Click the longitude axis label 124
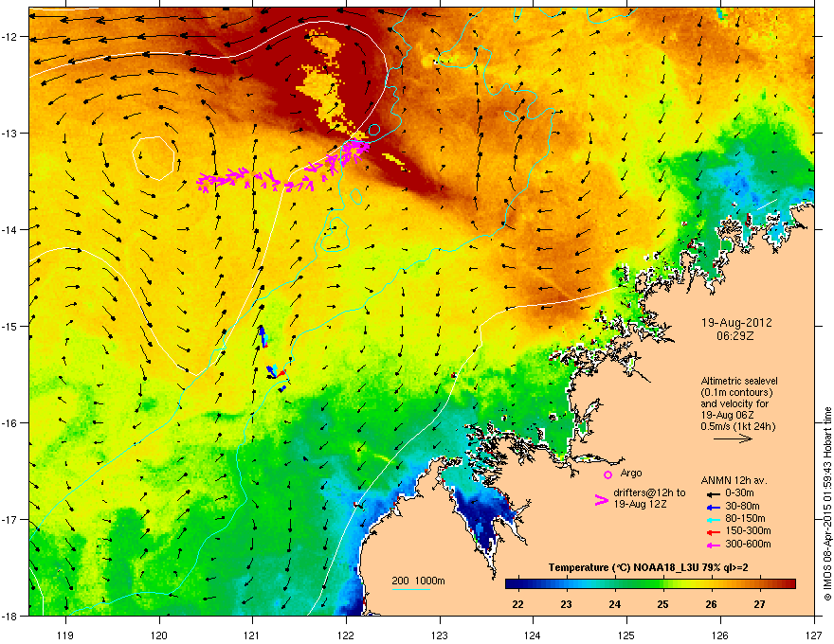This screenshot has width=834, height=644. tap(533, 635)
